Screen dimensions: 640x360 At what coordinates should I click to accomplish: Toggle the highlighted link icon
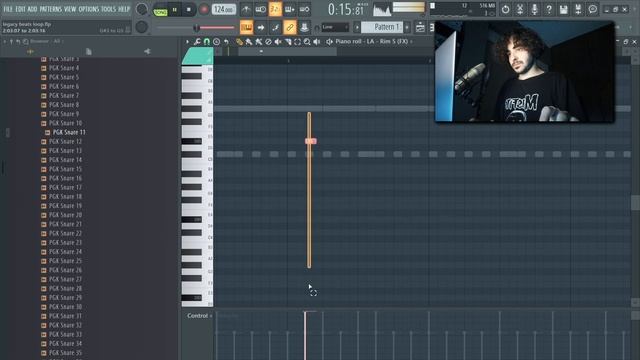coord(290,27)
